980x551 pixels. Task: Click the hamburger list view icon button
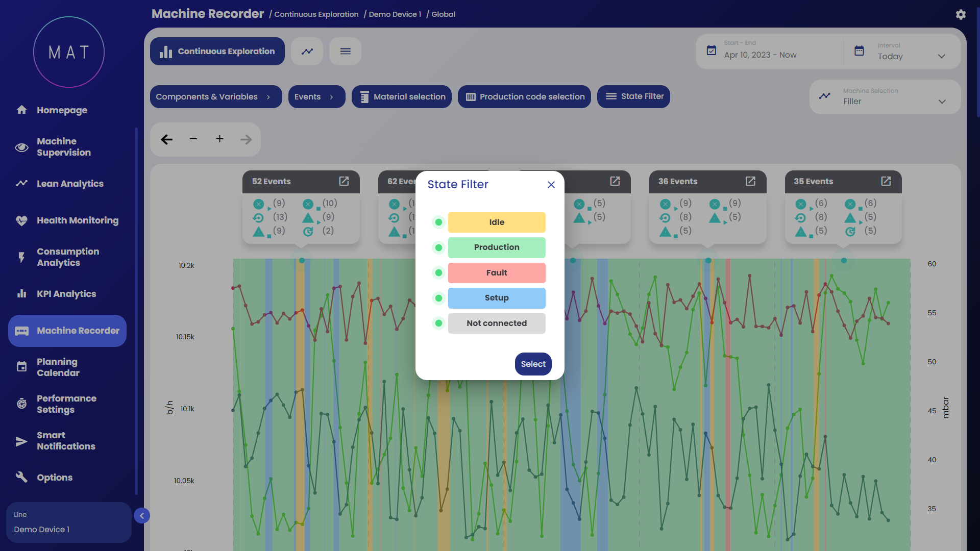pyautogui.click(x=345, y=51)
